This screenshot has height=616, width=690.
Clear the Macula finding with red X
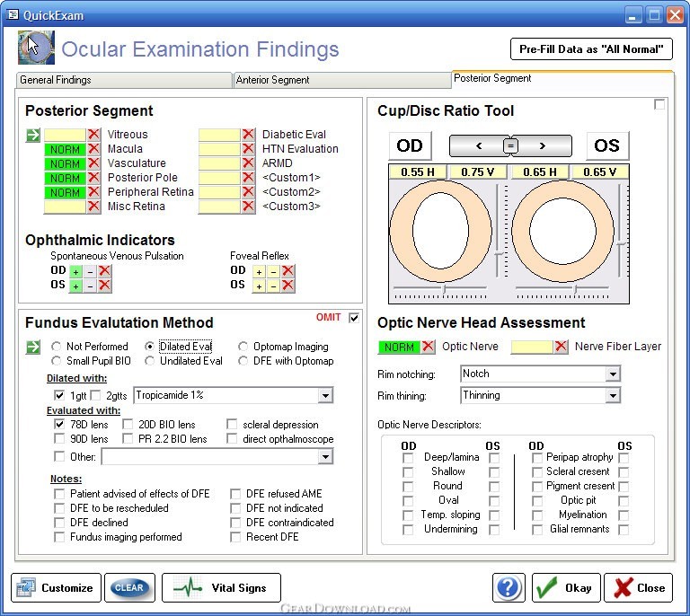tap(93, 149)
